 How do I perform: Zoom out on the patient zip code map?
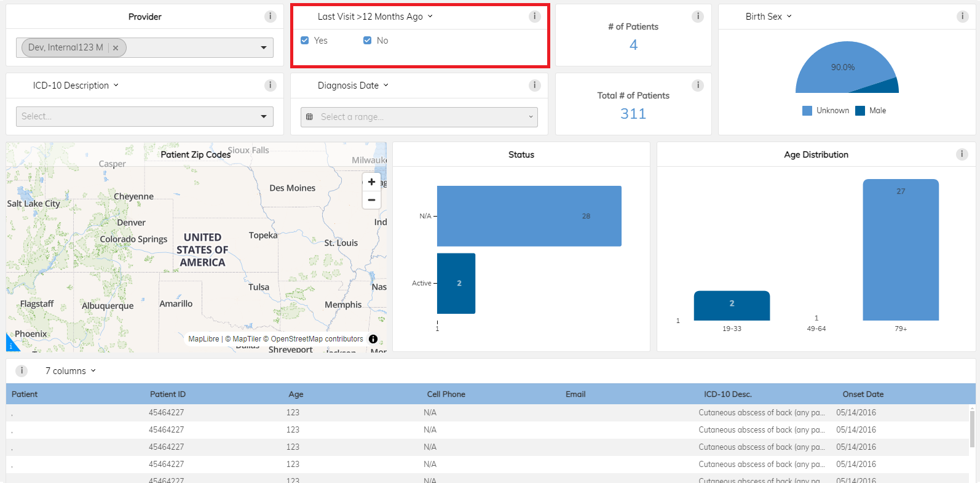(x=371, y=200)
